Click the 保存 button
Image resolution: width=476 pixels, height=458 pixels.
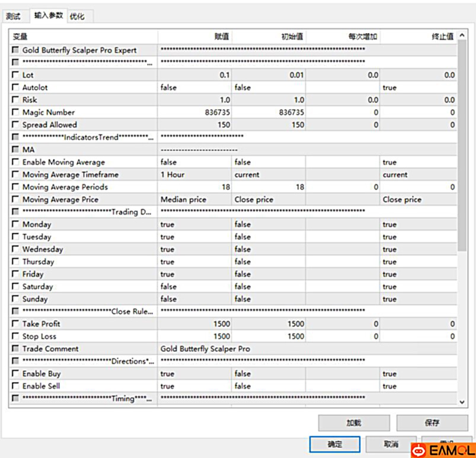tap(432, 422)
